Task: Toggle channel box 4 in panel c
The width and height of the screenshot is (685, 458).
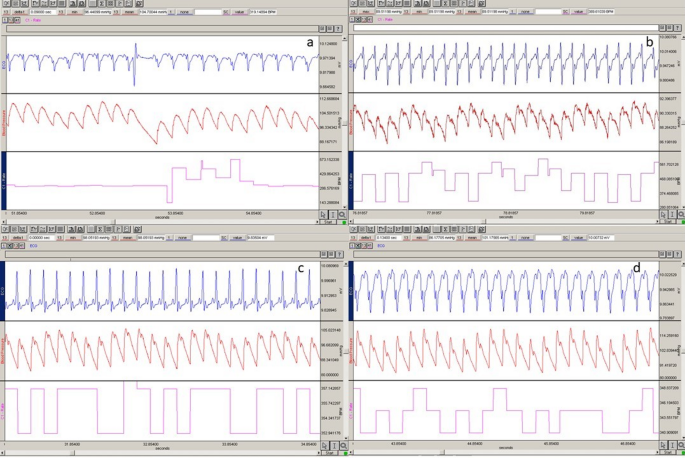Action: (x=22, y=246)
